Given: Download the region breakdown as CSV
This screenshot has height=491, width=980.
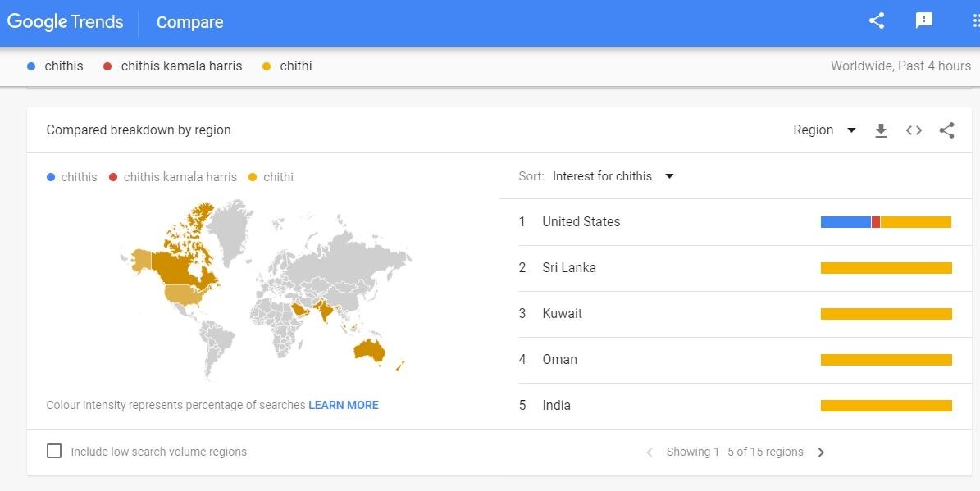Looking at the screenshot, I should click(x=881, y=130).
